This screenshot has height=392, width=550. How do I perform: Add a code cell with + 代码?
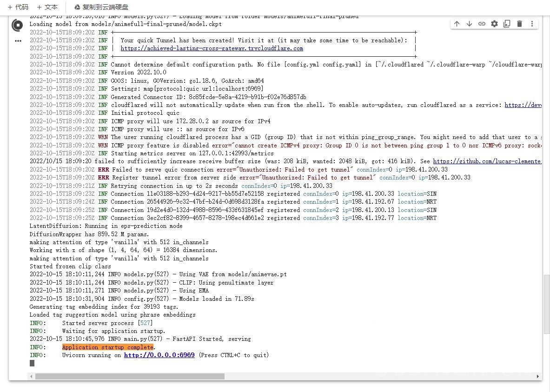(x=18, y=7)
